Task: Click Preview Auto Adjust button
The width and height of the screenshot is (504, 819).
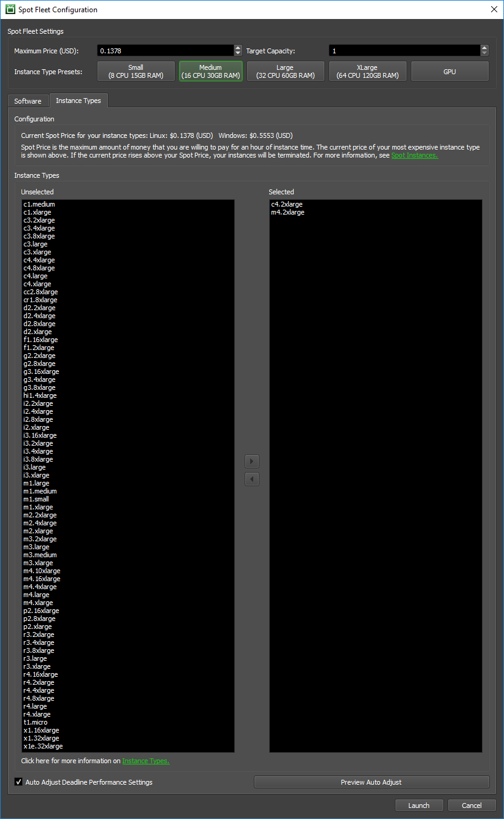Action: point(372,782)
